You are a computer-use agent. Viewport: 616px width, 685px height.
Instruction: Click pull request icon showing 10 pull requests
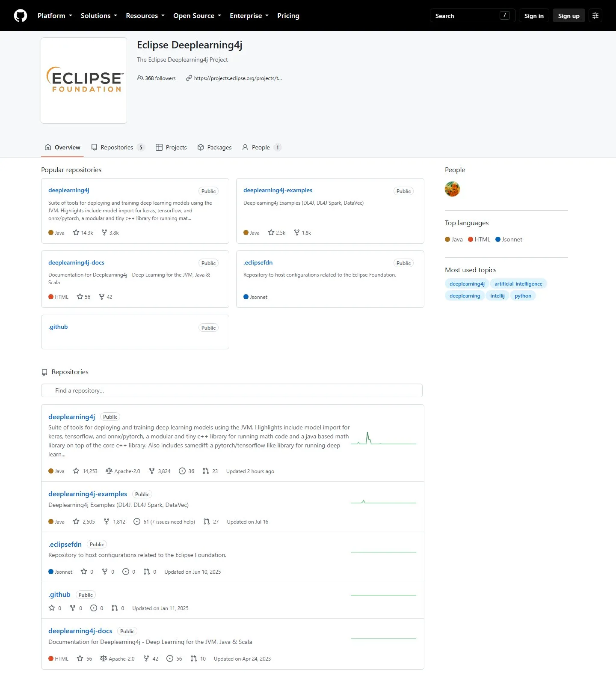tap(194, 658)
